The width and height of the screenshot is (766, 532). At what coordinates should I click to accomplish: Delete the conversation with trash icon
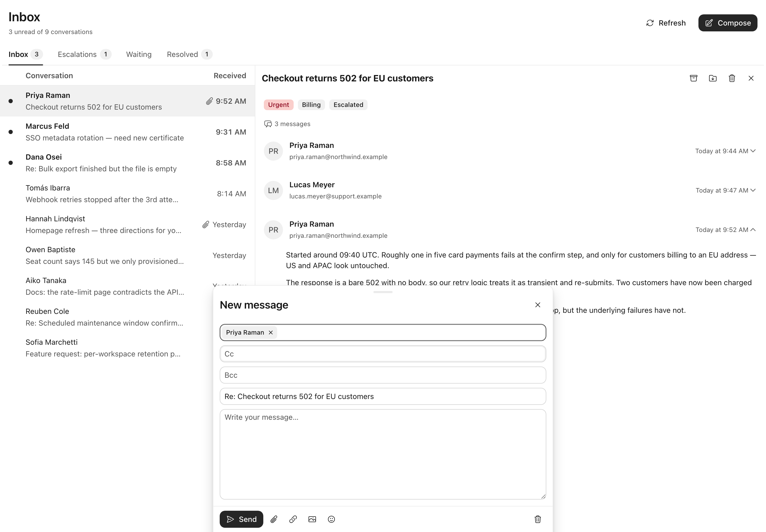click(x=732, y=78)
